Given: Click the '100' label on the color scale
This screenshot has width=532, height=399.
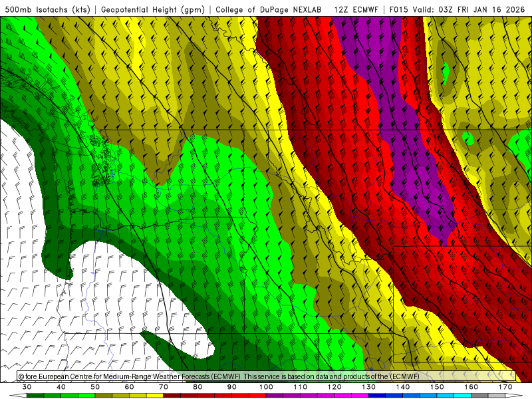Looking at the screenshot, I should (267, 387).
